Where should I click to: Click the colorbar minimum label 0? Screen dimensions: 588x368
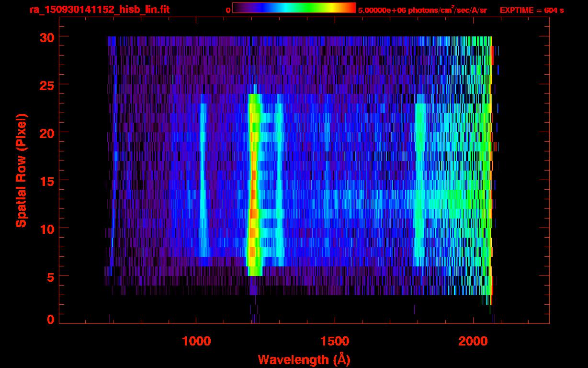coord(228,10)
